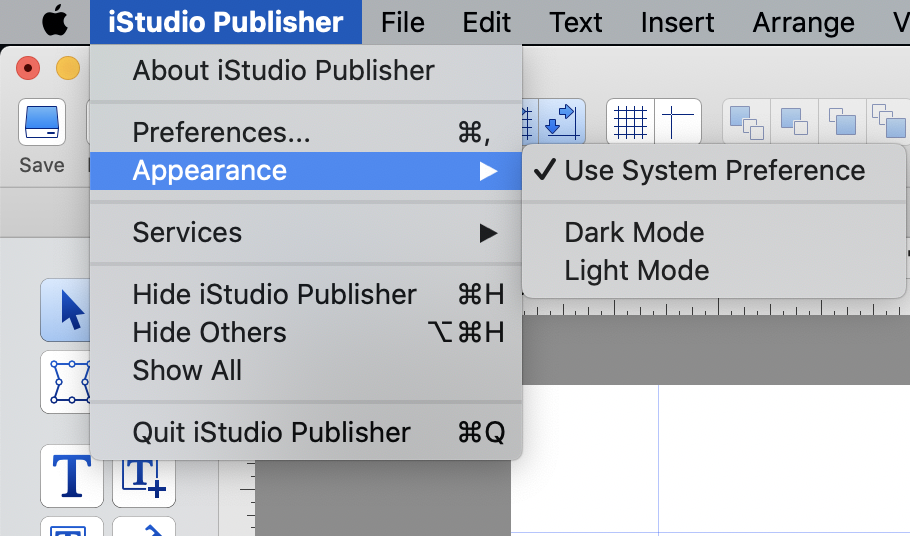This screenshot has height=536, width=910.
Task: Choose About iStudio Publisher
Action: [306, 70]
